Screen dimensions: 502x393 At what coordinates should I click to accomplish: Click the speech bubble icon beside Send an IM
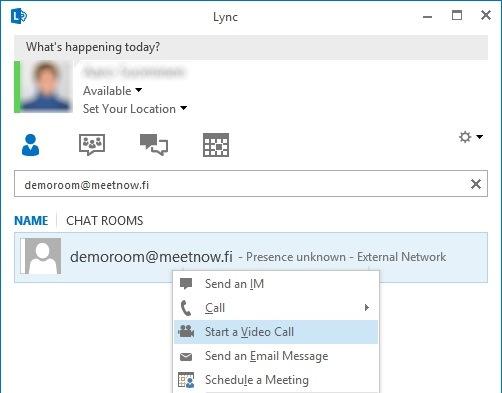186,284
